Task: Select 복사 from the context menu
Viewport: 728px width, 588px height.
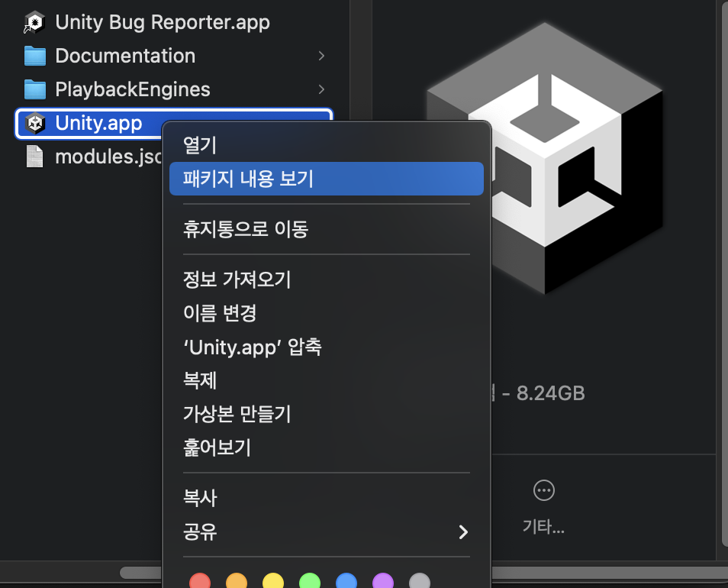Action: (x=327, y=498)
